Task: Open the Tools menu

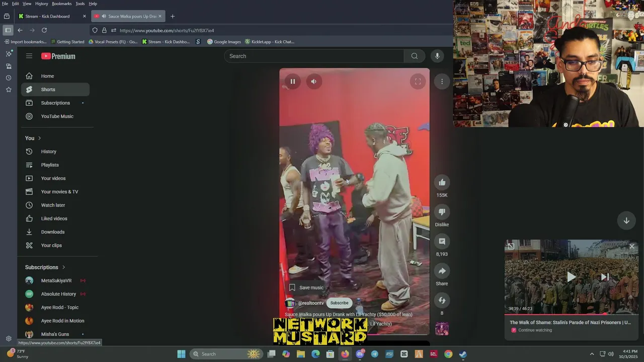Action: (x=80, y=4)
